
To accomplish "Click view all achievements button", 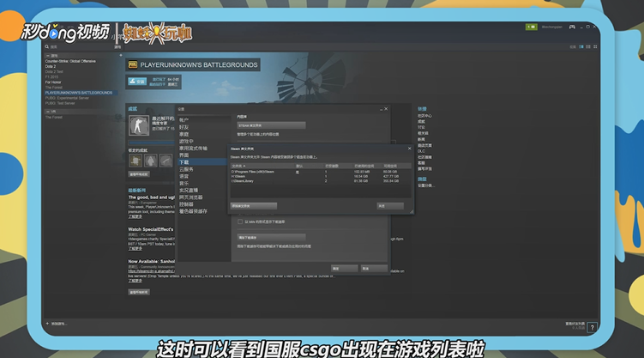I will pyautogui.click(x=139, y=174).
